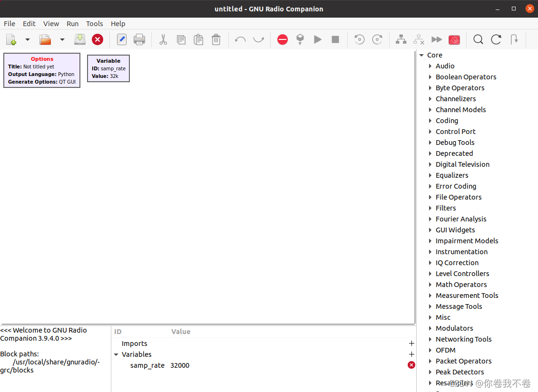
Task: Expand the Math Operators category
Action: click(x=430, y=285)
